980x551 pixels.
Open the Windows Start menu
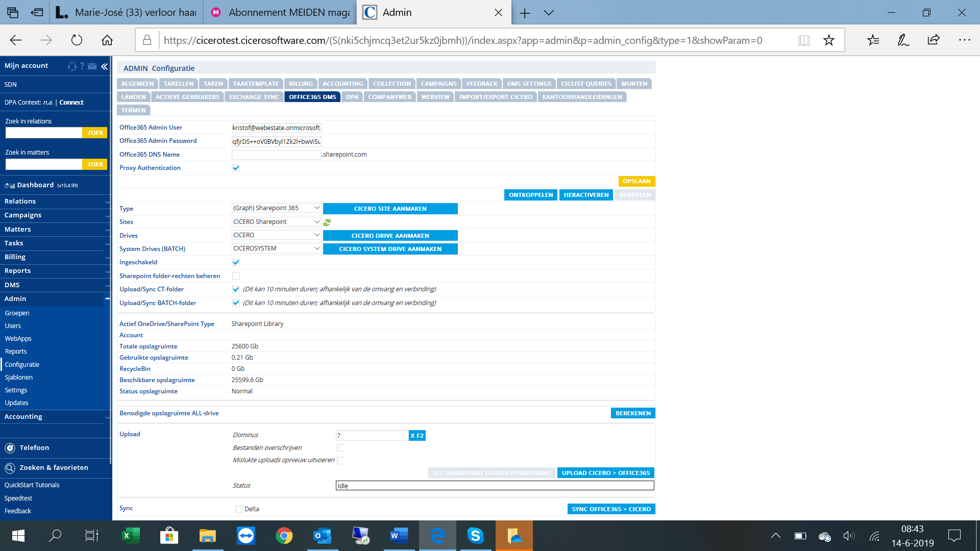(x=18, y=536)
